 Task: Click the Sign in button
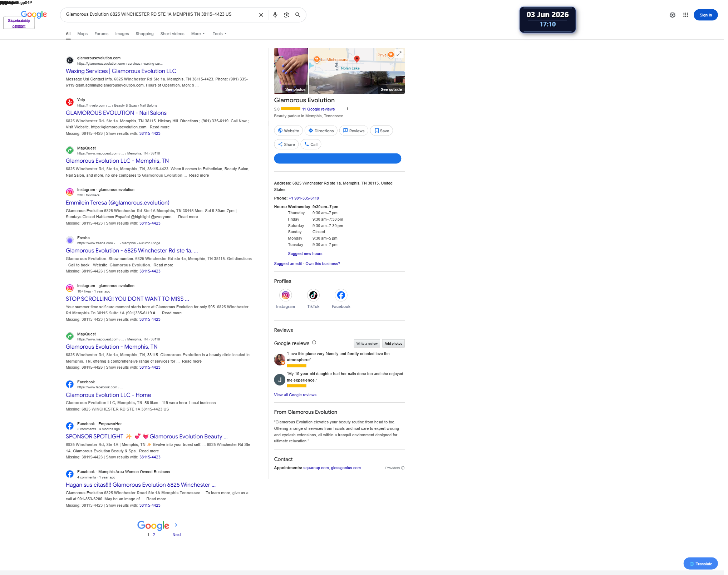coord(705,15)
